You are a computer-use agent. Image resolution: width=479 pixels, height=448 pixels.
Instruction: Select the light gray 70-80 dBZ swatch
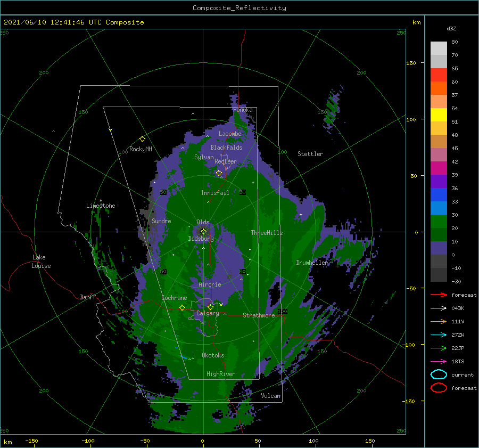[439, 48]
